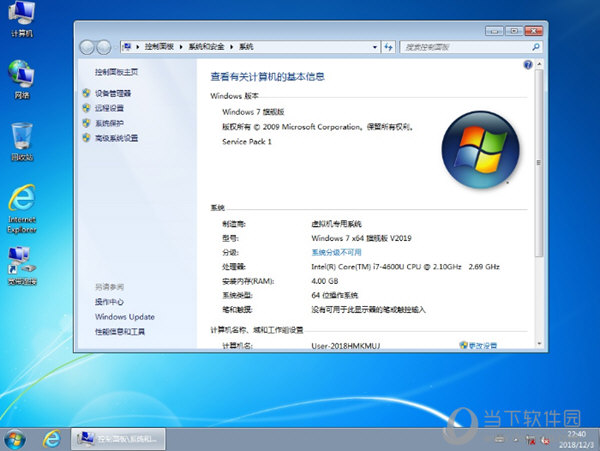
Task: Click the scrollbar up arrow
Action: point(539,64)
